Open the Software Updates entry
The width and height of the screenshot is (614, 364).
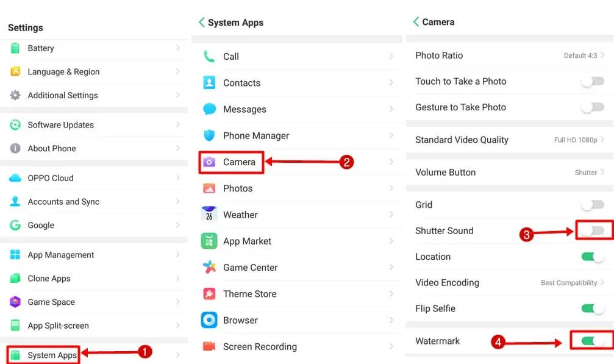(60, 125)
